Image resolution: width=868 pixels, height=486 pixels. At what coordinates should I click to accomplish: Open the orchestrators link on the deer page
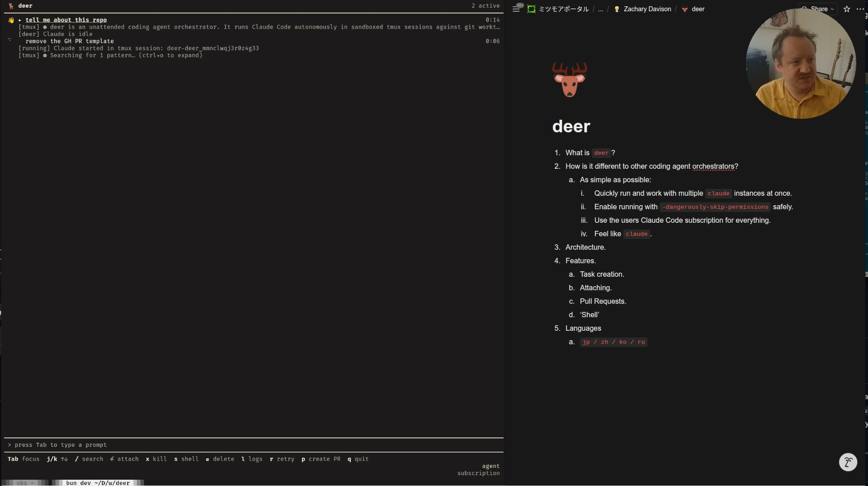click(x=714, y=166)
